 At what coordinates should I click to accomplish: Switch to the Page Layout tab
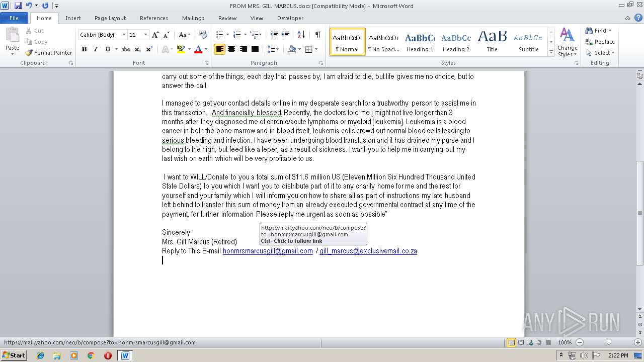pyautogui.click(x=110, y=18)
